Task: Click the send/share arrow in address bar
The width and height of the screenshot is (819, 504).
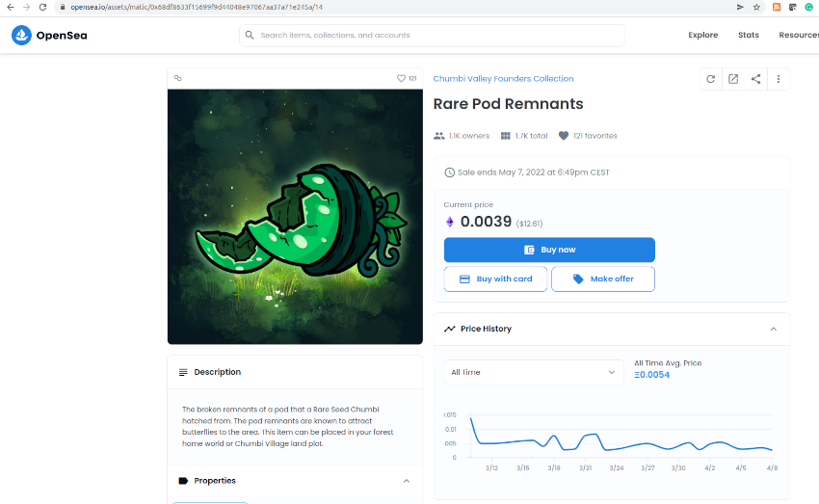Action: pyautogui.click(x=740, y=8)
